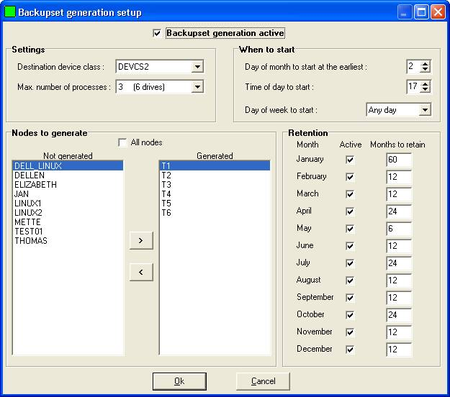Select T1 in the Generated list
Image resolution: width=450 pixels, height=397 pixels.
coord(215,166)
